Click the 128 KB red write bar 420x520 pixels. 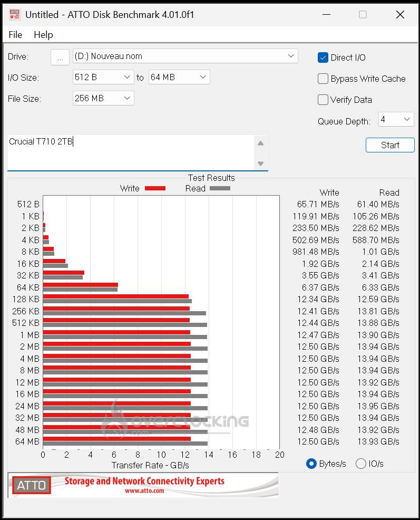[116, 296]
